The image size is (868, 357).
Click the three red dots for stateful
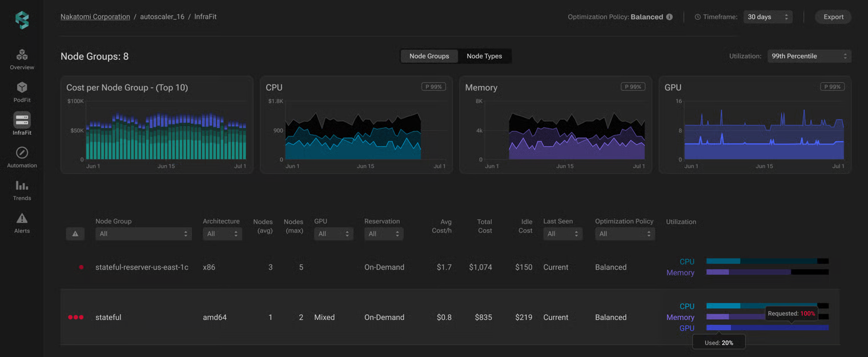pos(76,318)
